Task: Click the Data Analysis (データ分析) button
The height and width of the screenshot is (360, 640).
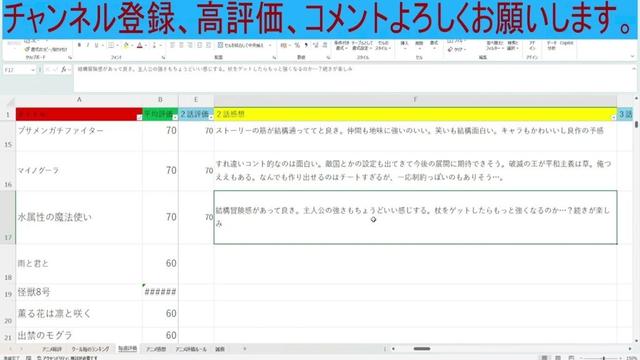Action: (x=551, y=45)
